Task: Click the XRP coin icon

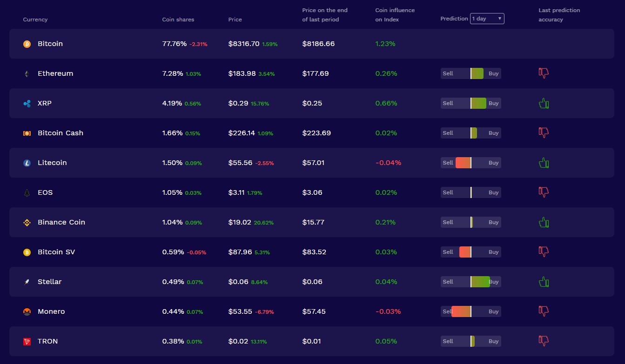Action: tap(27, 103)
